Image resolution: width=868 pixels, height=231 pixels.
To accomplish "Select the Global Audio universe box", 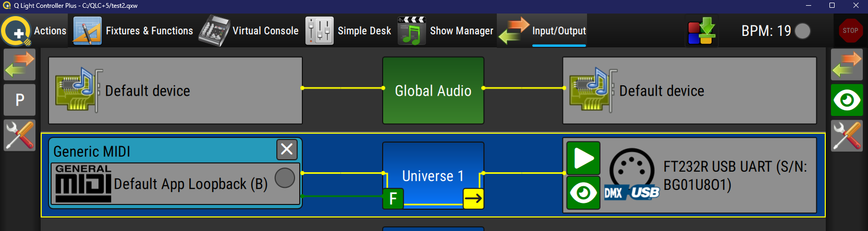I will (x=433, y=91).
